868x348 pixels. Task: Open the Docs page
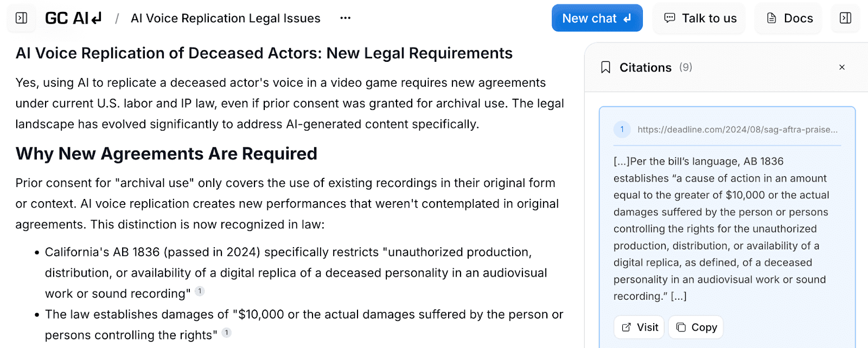[789, 18]
